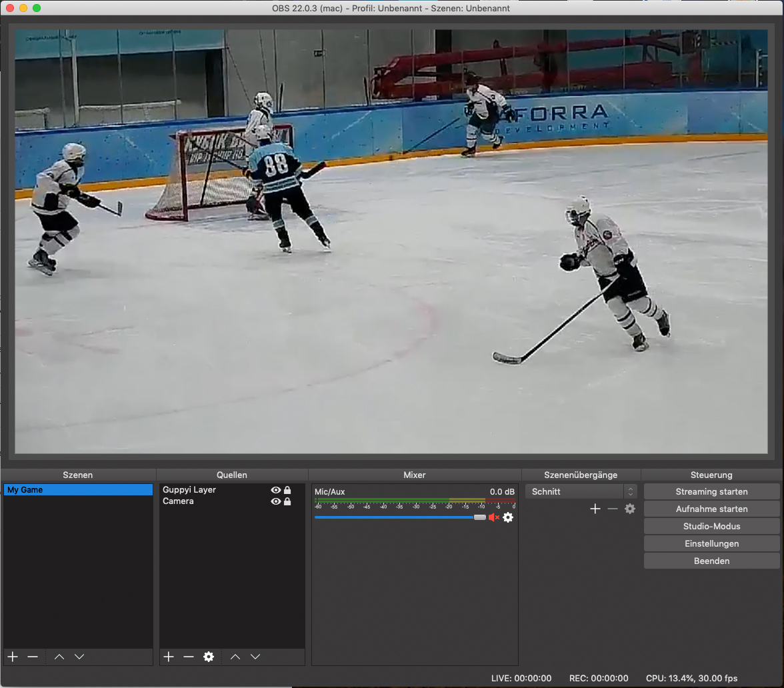Enable Studio-Modus
The width and height of the screenshot is (784, 688).
pyautogui.click(x=711, y=526)
